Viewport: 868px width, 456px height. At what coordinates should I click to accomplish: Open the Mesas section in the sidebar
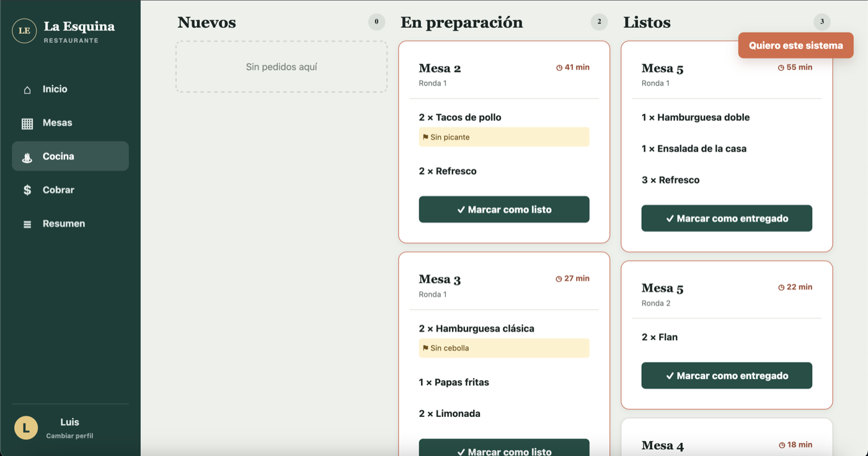pos(70,123)
